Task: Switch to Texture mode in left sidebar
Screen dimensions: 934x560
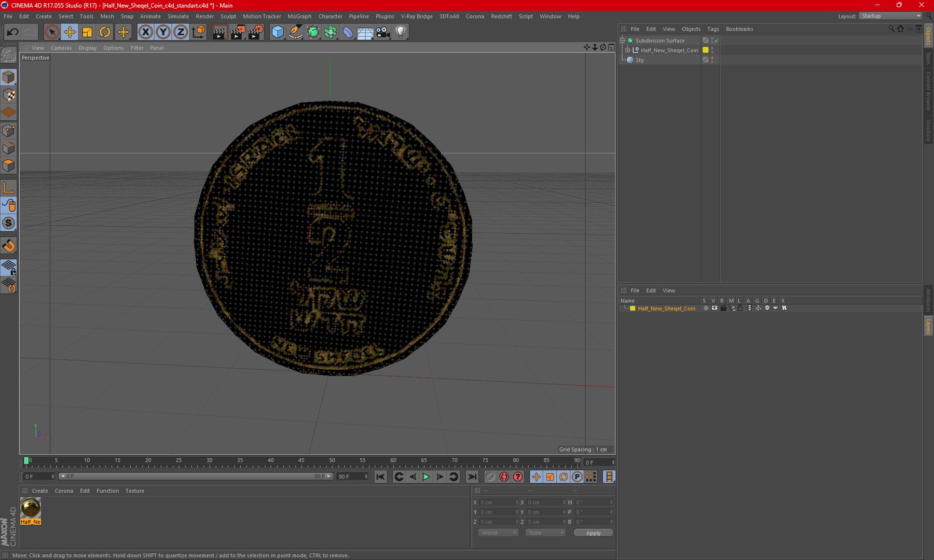Action: [x=9, y=95]
